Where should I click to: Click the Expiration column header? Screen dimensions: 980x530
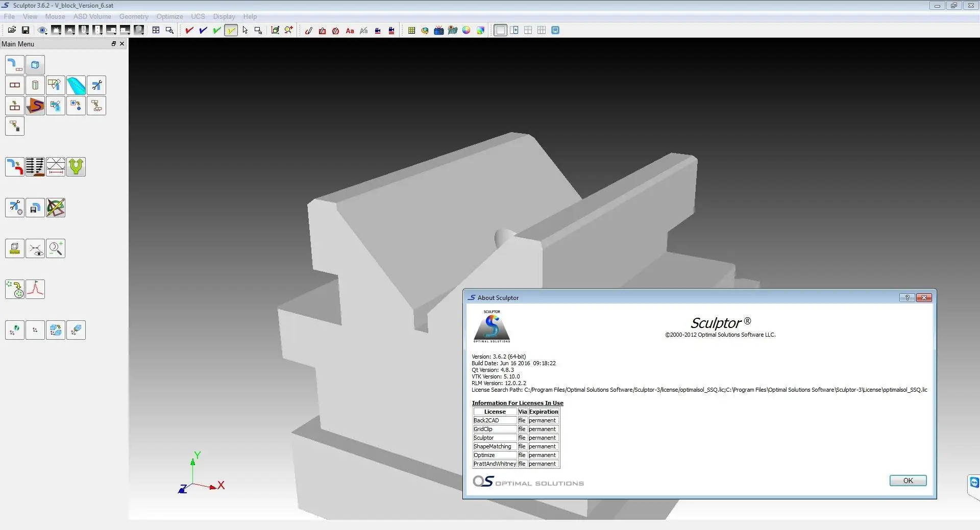click(x=544, y=412)
